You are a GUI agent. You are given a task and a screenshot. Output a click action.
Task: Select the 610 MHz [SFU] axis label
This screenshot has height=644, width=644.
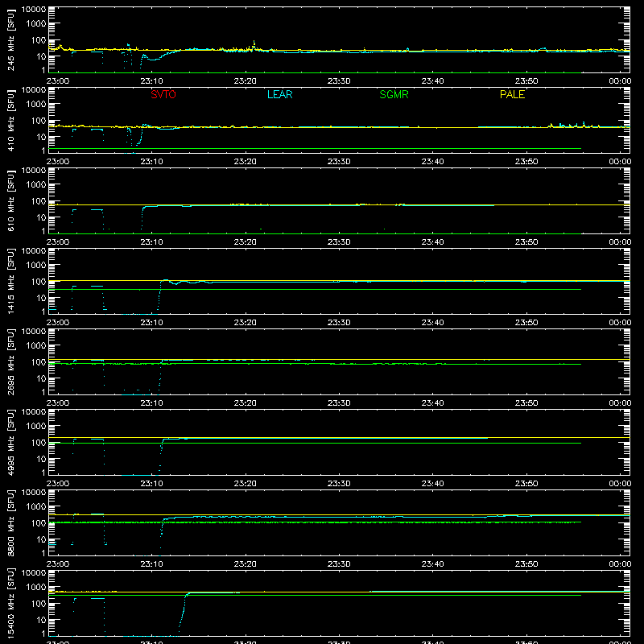point(10,200)
